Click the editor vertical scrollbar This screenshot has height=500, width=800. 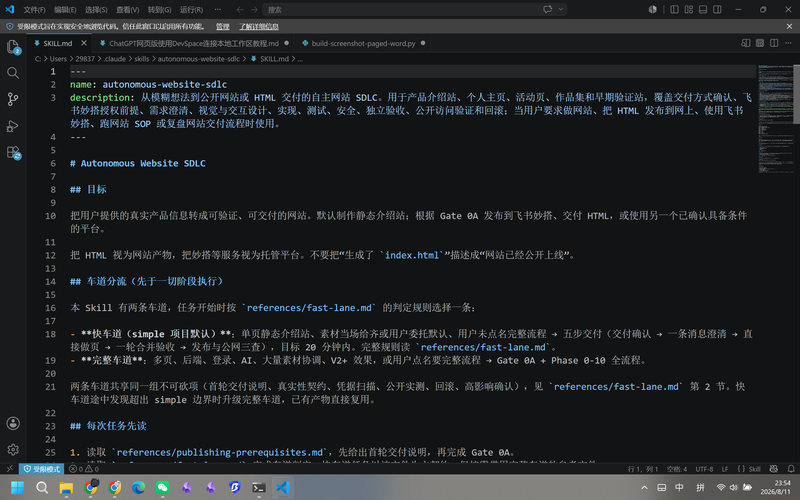[x=796, y=94]
